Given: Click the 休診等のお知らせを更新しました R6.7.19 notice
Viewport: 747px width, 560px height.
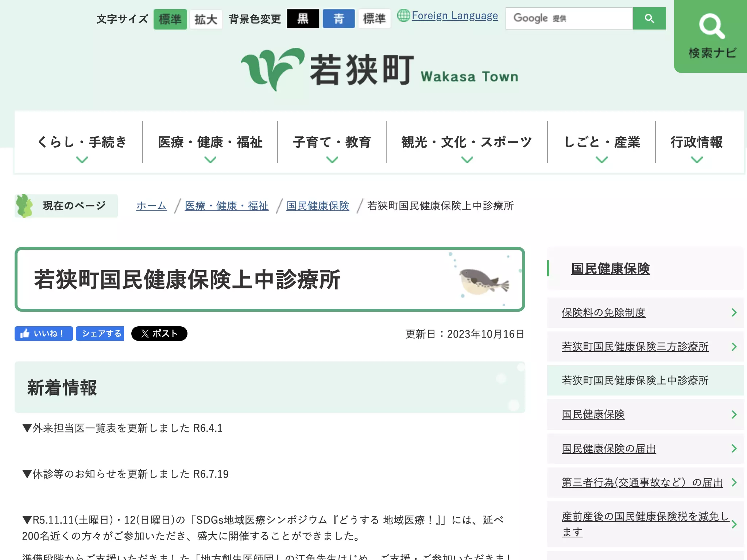Looking at the screenshot, I should [x=125, y=474].
